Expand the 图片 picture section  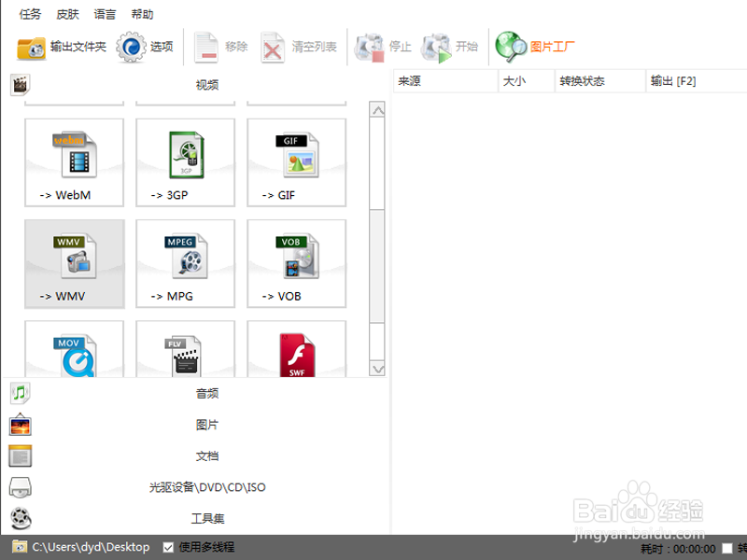pos(206,425)
